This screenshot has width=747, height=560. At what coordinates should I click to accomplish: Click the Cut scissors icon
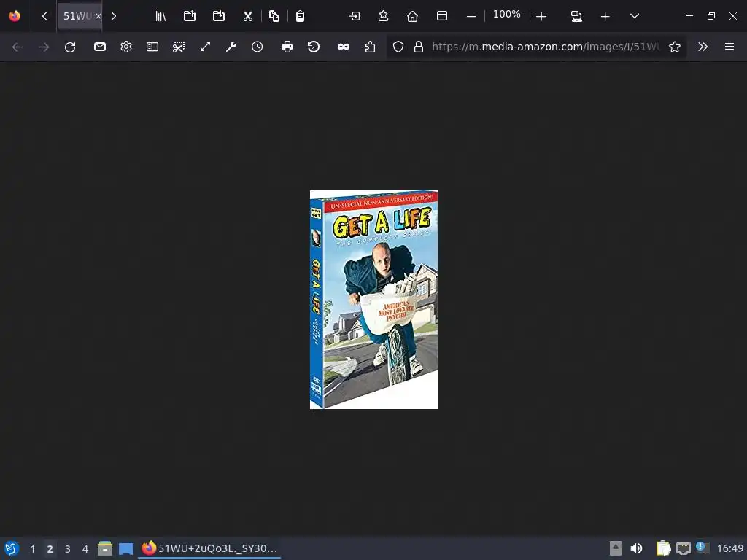(248, 16)
